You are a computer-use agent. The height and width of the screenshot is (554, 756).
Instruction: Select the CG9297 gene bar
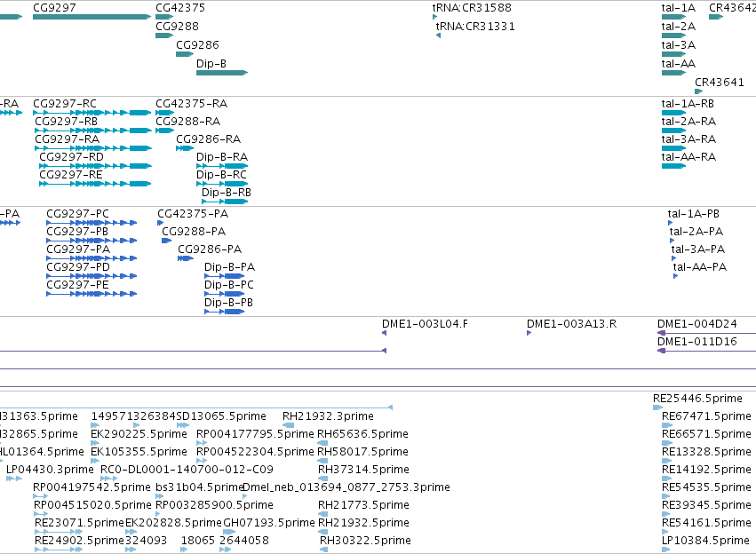[92, 17]
